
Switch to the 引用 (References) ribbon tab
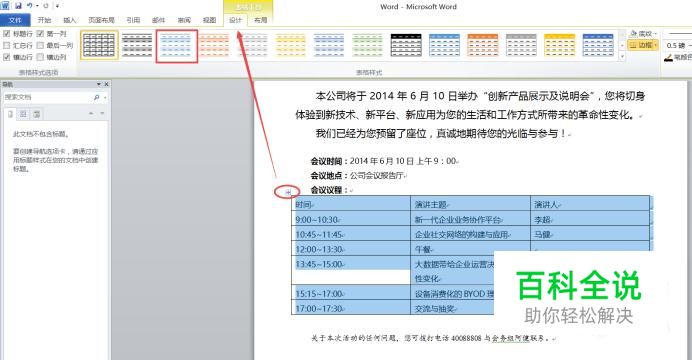pos(133,20)
